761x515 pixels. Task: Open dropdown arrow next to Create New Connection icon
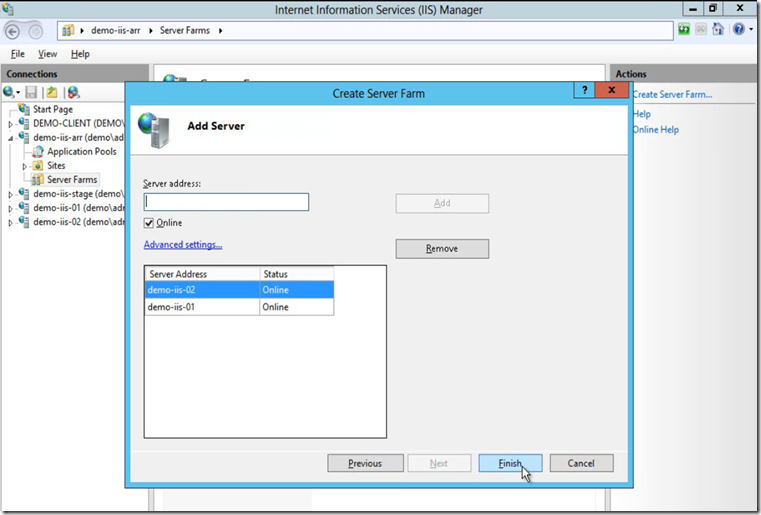click(x=18, y=93)
